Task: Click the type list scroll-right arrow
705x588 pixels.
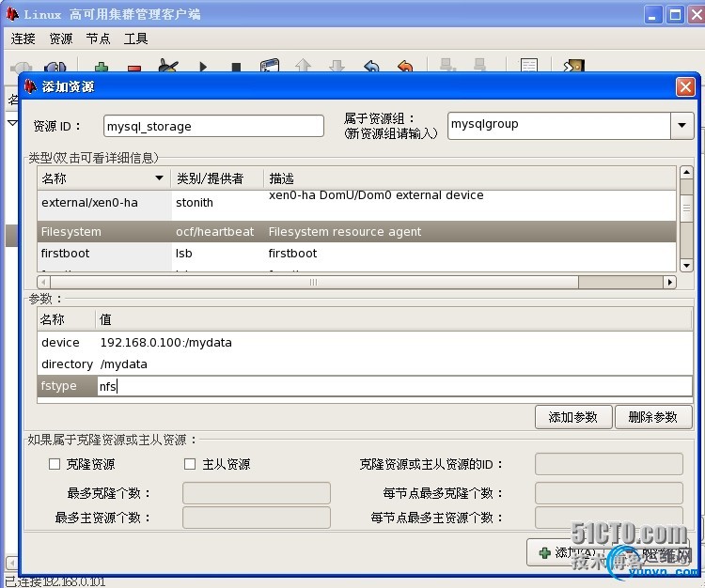Action: pos(670,282)
